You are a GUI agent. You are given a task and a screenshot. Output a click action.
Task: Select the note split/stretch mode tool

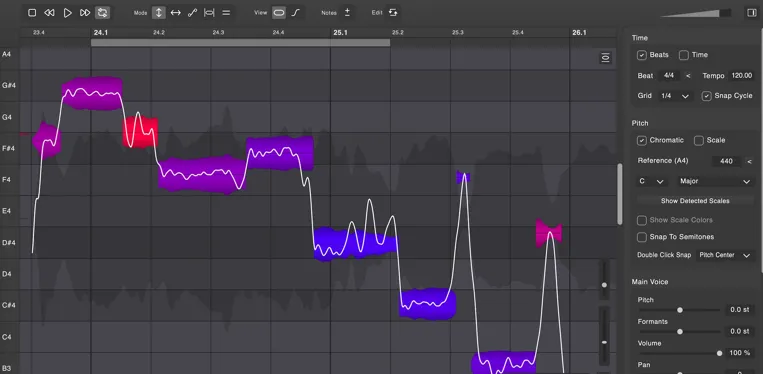click(x=209, y=13)
